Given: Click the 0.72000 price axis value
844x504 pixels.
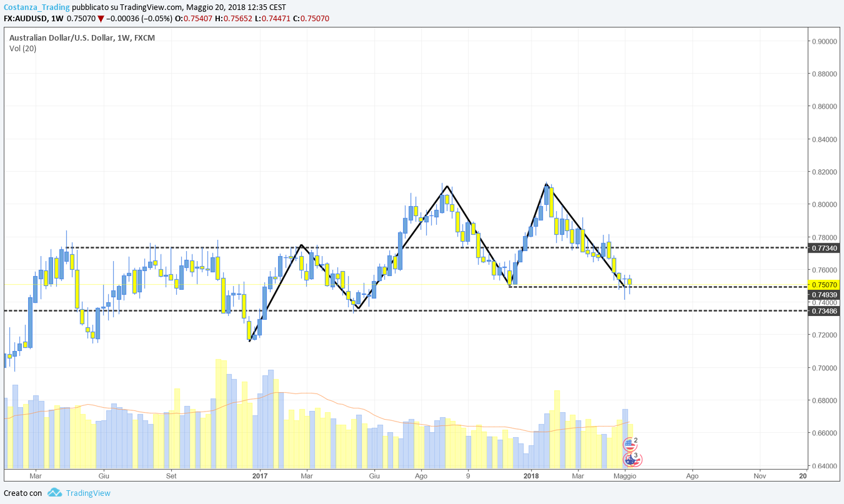Looking at the screenshot, I should click(825, 335).
